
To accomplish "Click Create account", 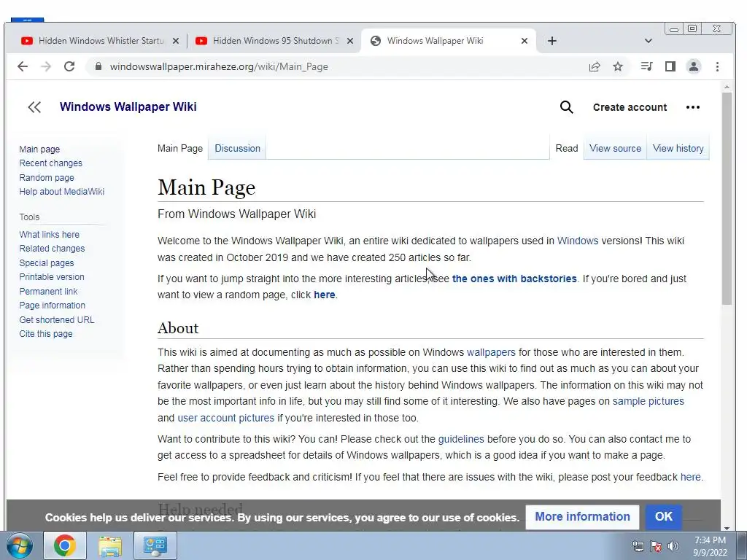I will (630, 107).
